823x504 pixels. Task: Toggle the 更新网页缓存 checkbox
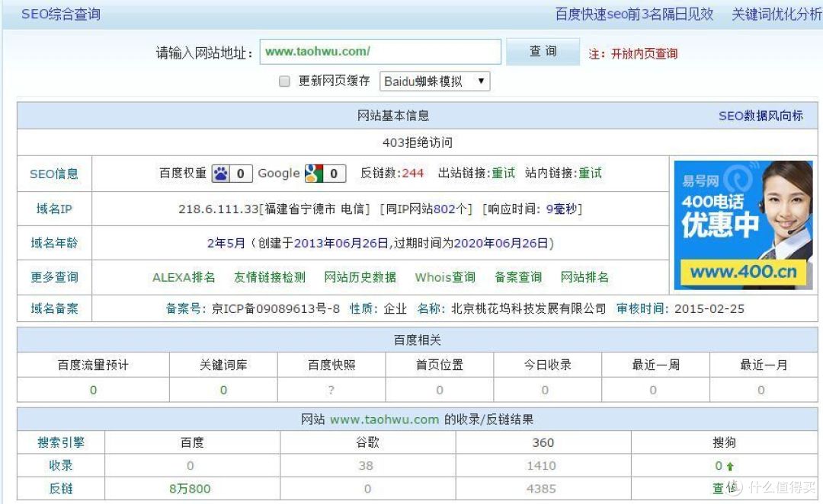284,81
